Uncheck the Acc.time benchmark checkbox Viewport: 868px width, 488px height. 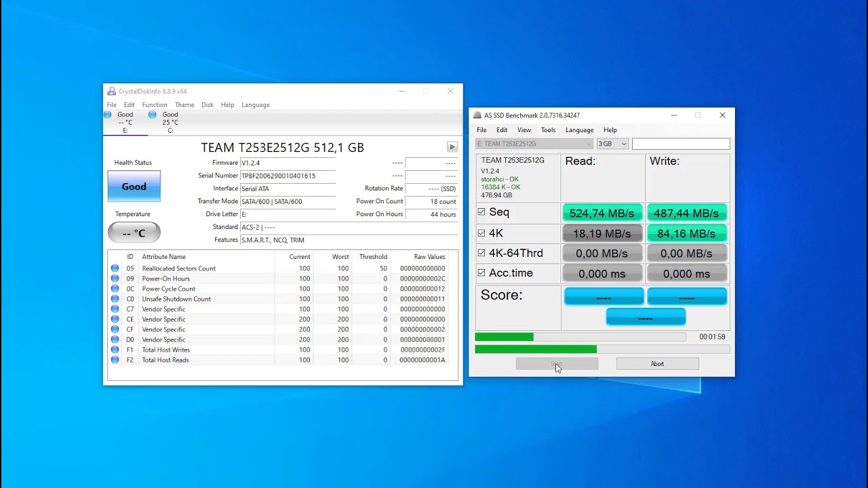tap(481, 272)
